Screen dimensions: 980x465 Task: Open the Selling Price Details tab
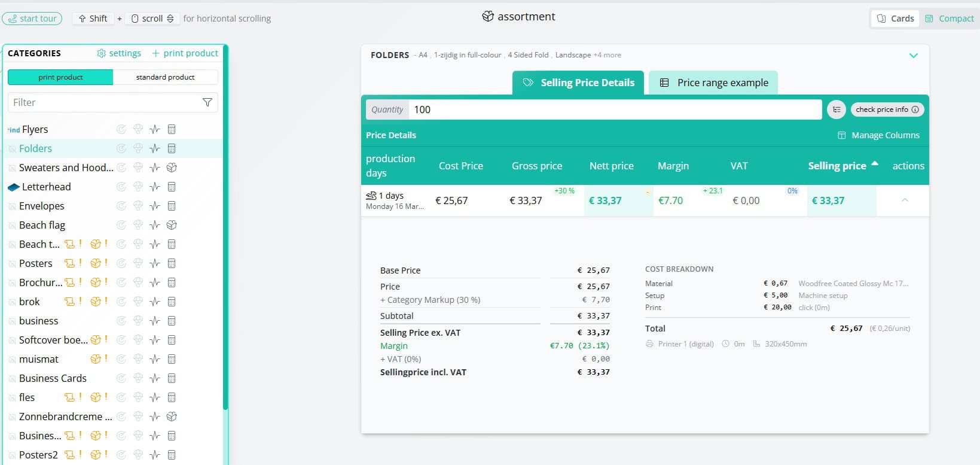[578, 83]
